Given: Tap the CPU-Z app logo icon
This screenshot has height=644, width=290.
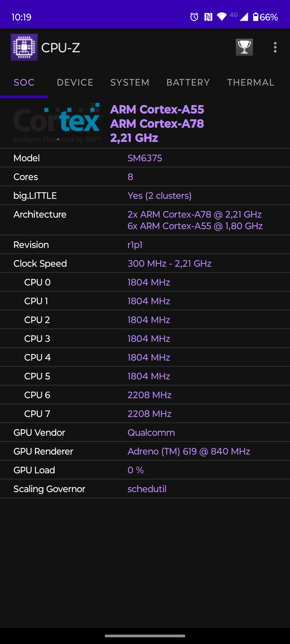Looking at the screenshot, I should (x=24, y=47).
